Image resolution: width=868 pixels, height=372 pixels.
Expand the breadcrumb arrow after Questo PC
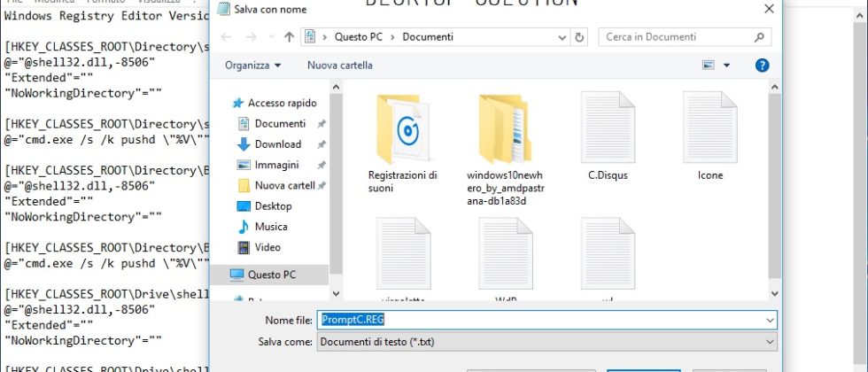393,37
